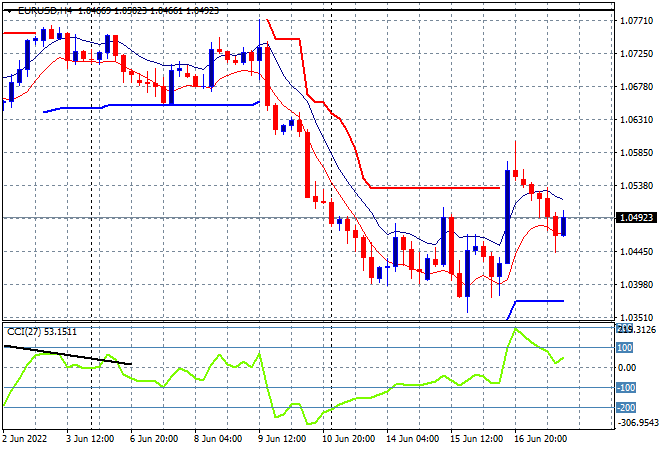This screenshot has width=660, height=450.
Task: Click price axis value 1.05380
Action: [x=637, y=186]
